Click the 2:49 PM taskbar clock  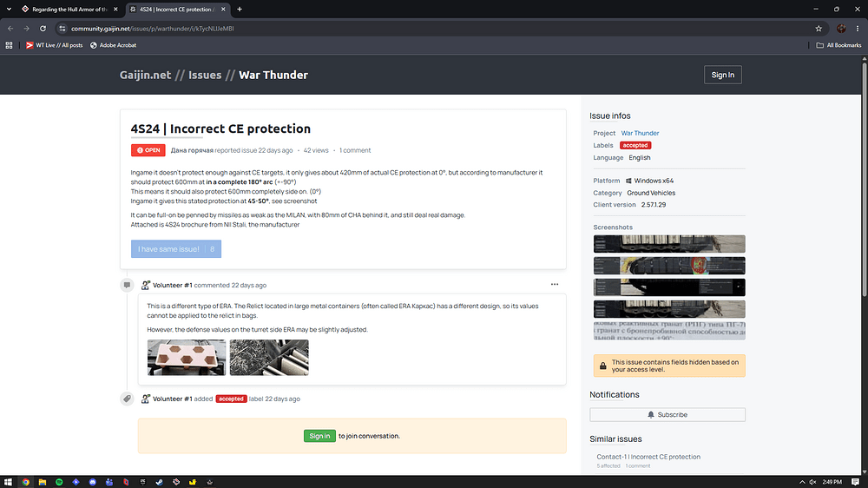coord(832,482)
